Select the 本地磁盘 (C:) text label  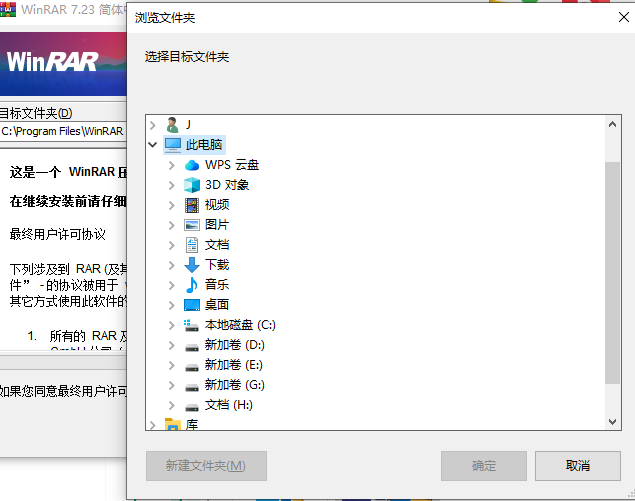pos(240,325)
